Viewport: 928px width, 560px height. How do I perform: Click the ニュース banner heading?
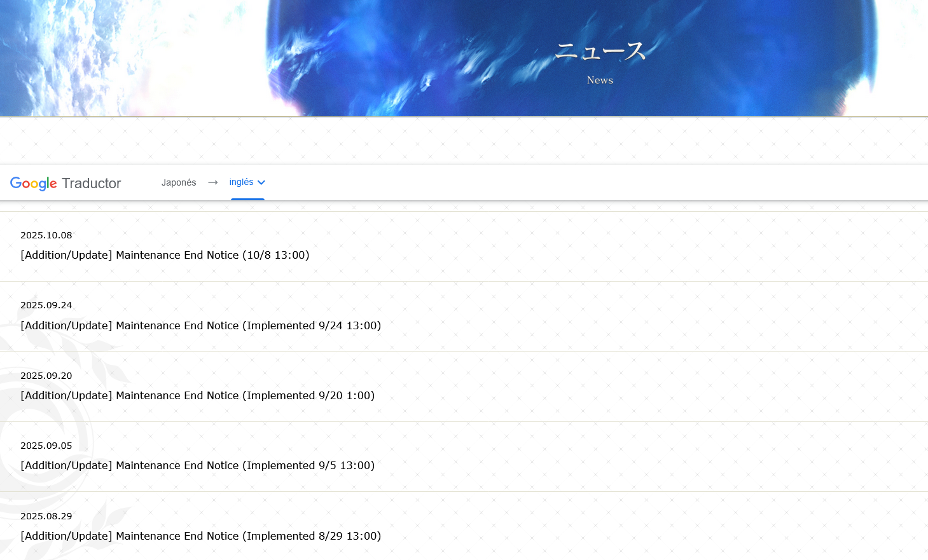(x=600, y=51)
